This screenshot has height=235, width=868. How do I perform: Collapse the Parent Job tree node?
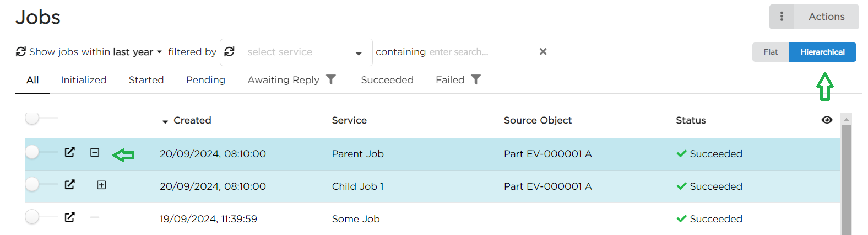(x=95, y=152)
